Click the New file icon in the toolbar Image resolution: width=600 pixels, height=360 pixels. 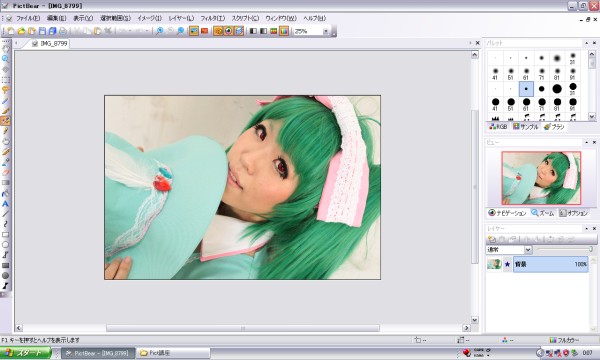(x=11, y=31)
